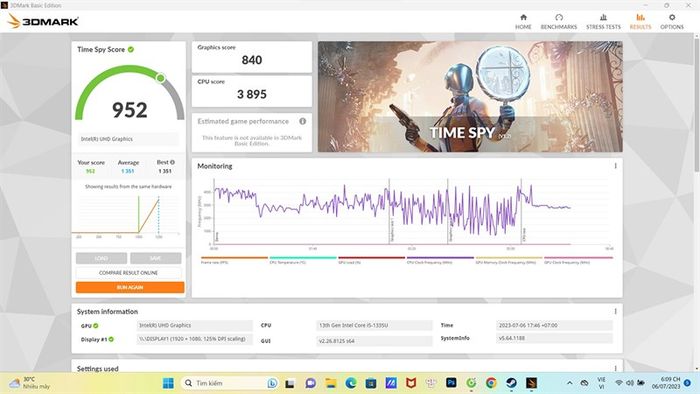Click the volume speaker tray icon
The image size is (700, 394).
[x=630, y=383]
